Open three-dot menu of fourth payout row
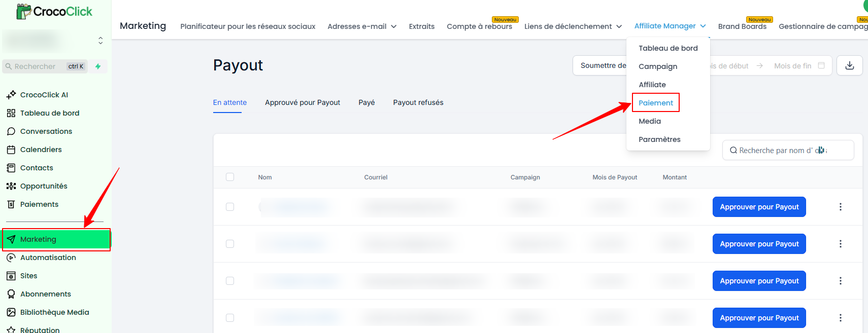Viewport: 868px width, 333px height. coord(841,318)
